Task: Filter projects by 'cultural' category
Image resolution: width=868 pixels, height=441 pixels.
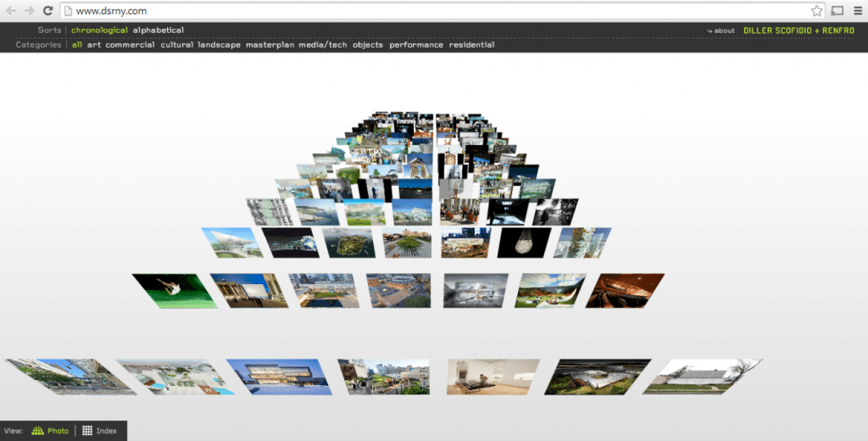Action: click(177, 45)
